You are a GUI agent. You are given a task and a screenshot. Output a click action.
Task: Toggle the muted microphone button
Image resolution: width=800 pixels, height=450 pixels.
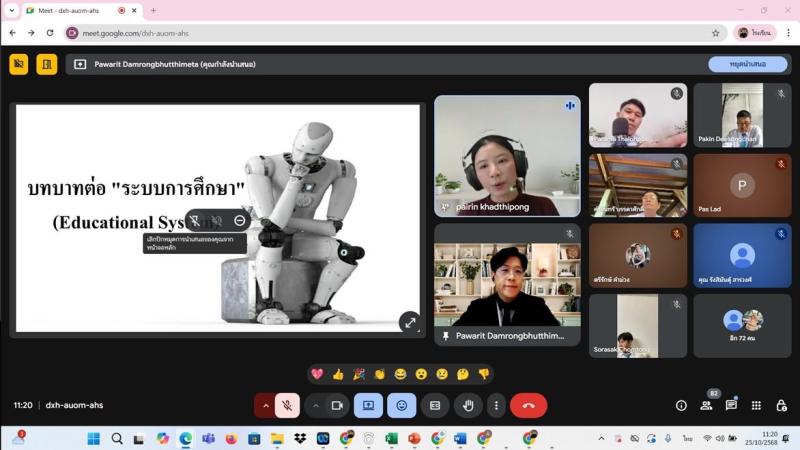coord(287,405)
